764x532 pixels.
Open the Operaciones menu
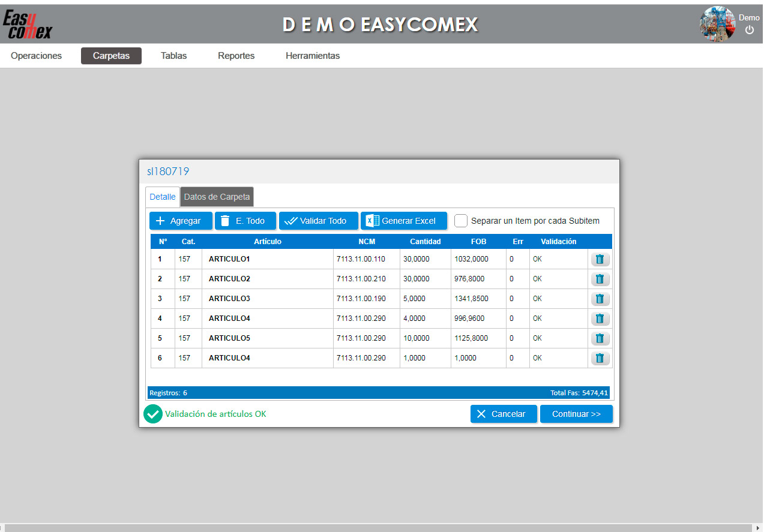click(x=36, y=56)
